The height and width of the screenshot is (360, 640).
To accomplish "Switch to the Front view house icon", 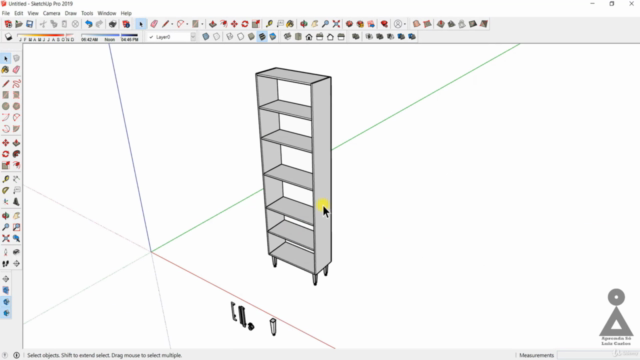I will coord(309,37).
